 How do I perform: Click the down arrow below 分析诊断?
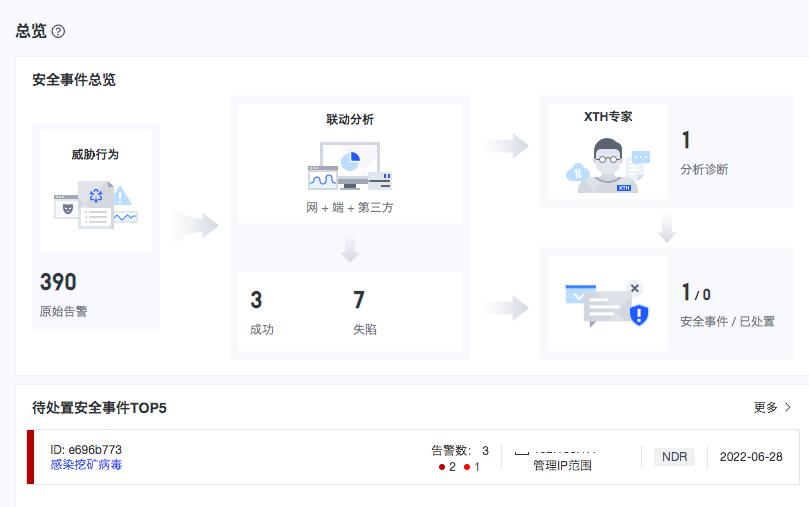point(667,229)
